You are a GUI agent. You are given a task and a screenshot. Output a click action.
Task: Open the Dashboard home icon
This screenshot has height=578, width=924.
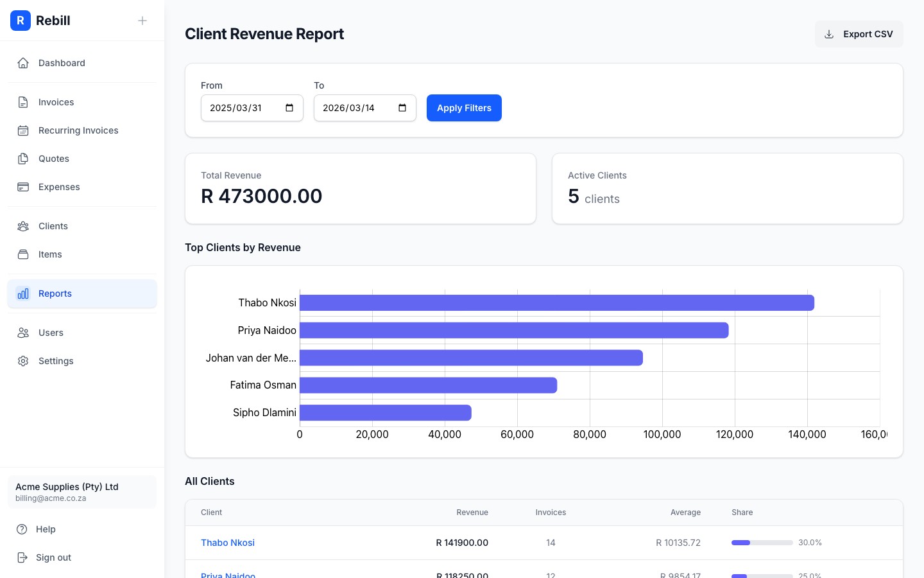click(23, 63)
